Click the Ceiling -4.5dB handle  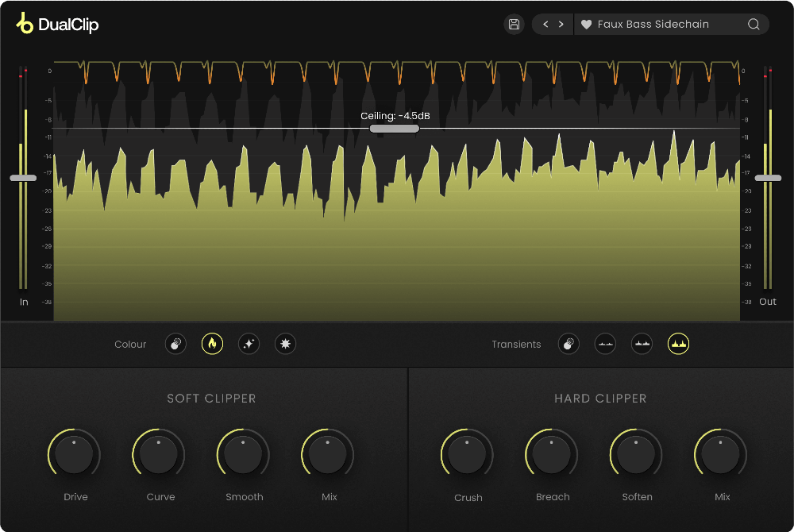[394, 128]
